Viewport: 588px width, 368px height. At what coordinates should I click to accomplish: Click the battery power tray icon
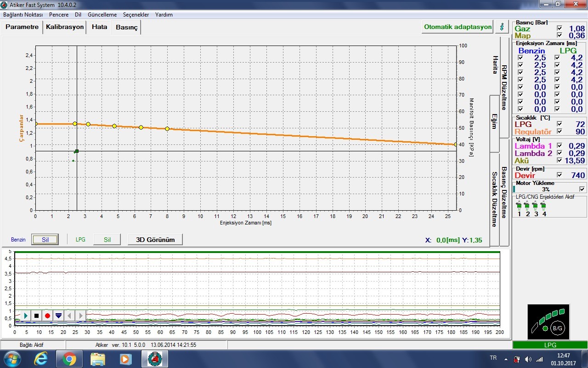click(516, 359)
